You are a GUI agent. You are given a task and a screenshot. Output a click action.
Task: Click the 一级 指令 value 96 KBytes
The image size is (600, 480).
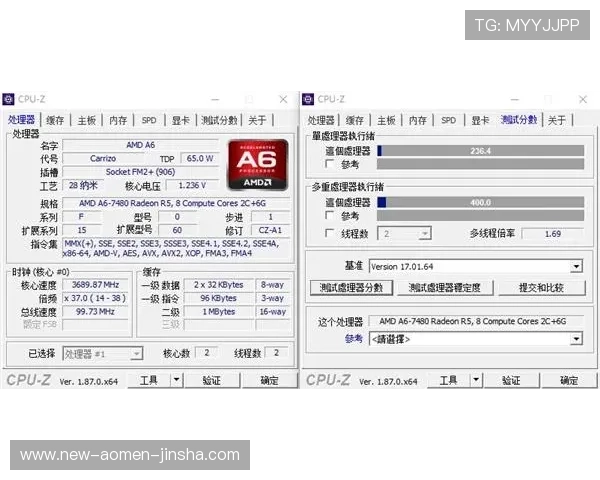click(218, 298)
